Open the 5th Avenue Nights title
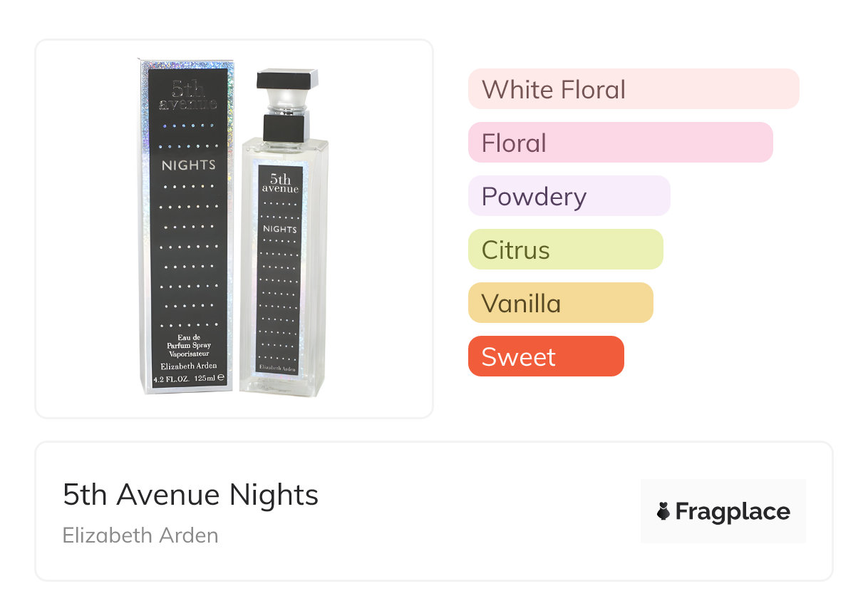Image resolution: width=868 pixels, height=616 pixels. tap(190, 494)
